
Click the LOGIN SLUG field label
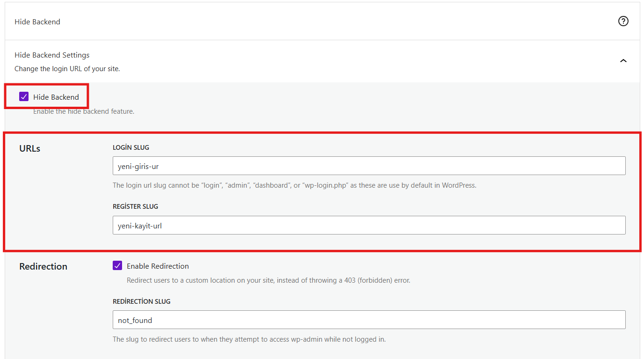tap(131, 147)
